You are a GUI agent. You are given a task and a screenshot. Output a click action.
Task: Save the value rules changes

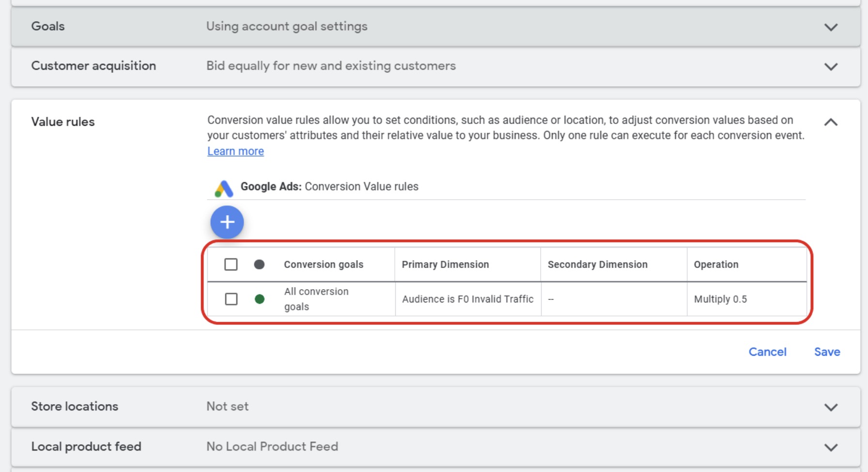[x=827, y=352]
